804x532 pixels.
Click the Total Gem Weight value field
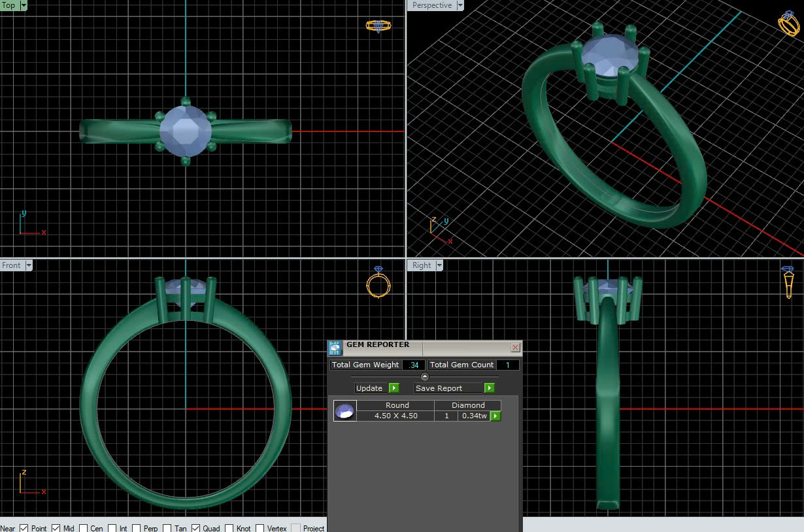414,365
